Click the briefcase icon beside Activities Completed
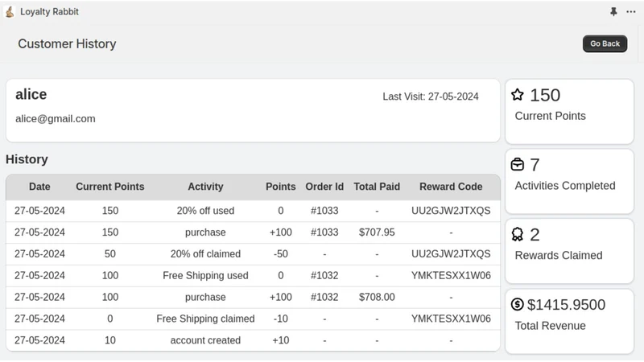The height and width of the screenshot is (362, 644). pyautogui.click(x=518, y=164)
